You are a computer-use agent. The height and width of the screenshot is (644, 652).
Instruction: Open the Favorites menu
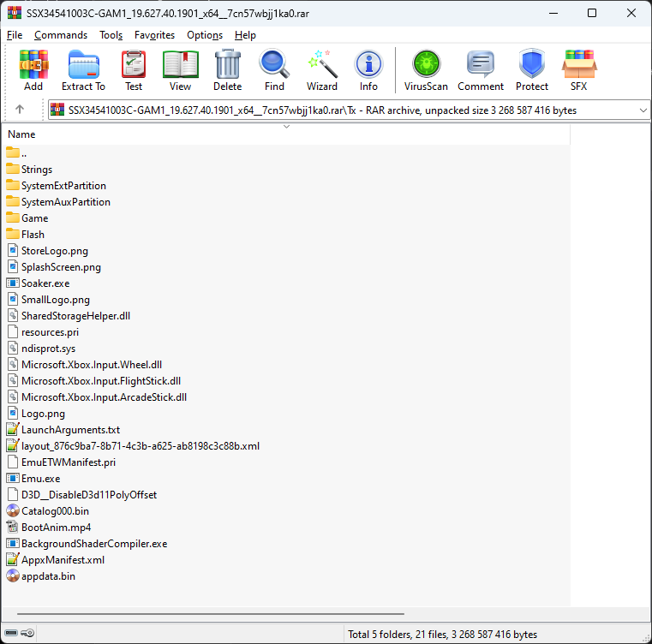[x=155, y=35]
